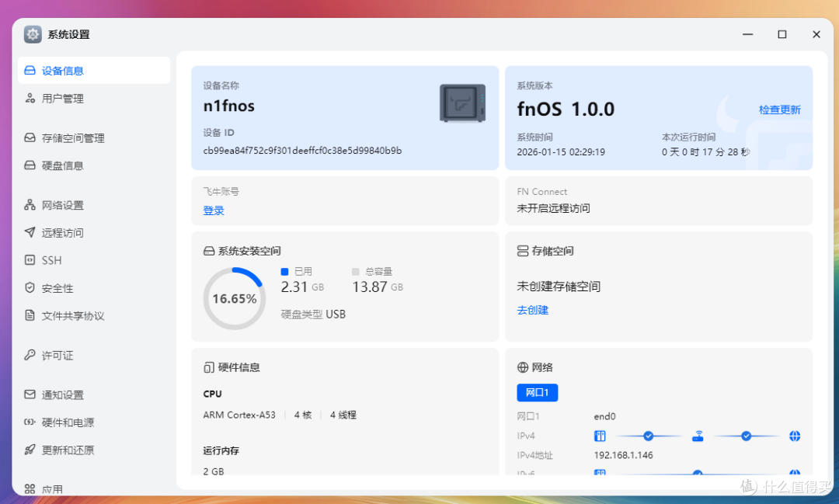The width and height of the screenshot is (839, 504).
Task: Click the 更新和还原 rocket icon
Action: pos(30,450)
